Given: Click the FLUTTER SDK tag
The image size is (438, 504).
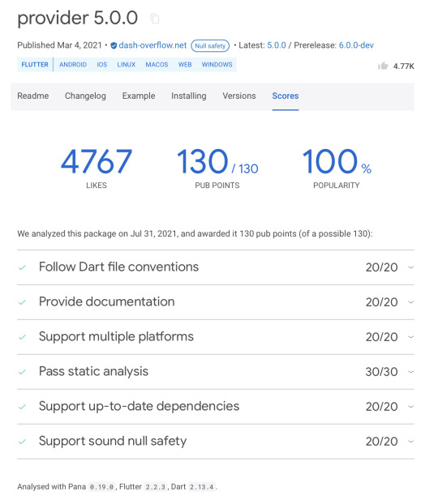Looking at the screenshot, I should [35, 65].
